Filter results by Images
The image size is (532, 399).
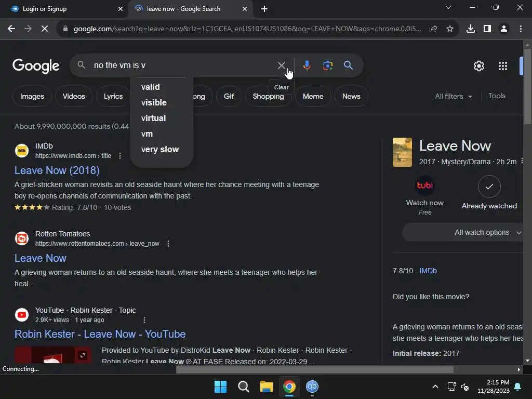pos(32,96)
